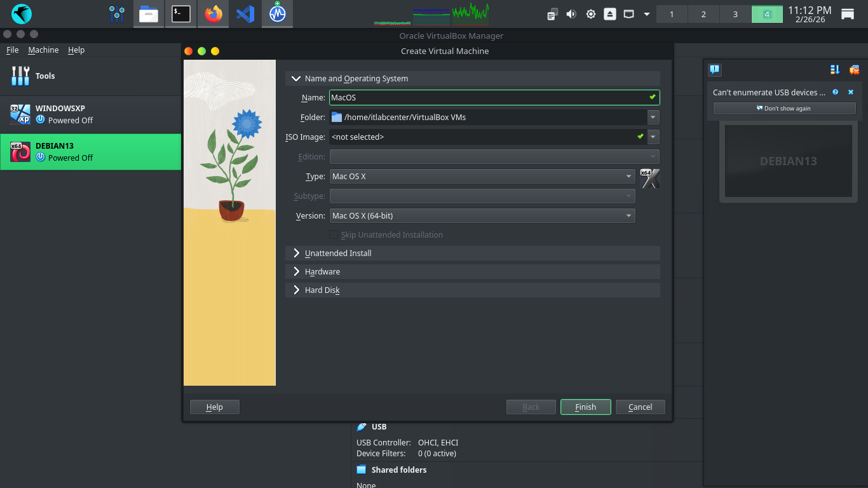
Task: Open the Machine menu
Action: pos(43,50)
